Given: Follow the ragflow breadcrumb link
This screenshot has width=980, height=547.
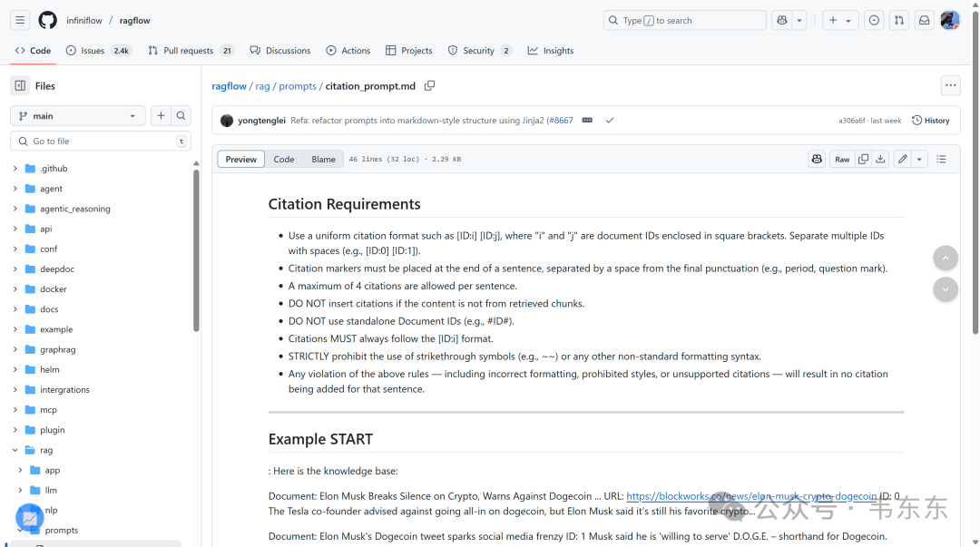Looking at the screenshot, I should [x=229, y=85].
